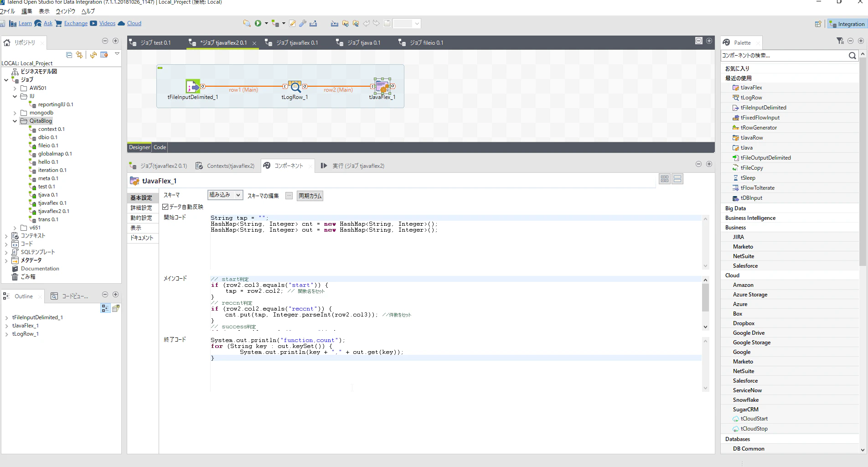Viewport: 868px width, 467px height.
Task: Click the 同期カラム button
Action: (x=310, y=196)
